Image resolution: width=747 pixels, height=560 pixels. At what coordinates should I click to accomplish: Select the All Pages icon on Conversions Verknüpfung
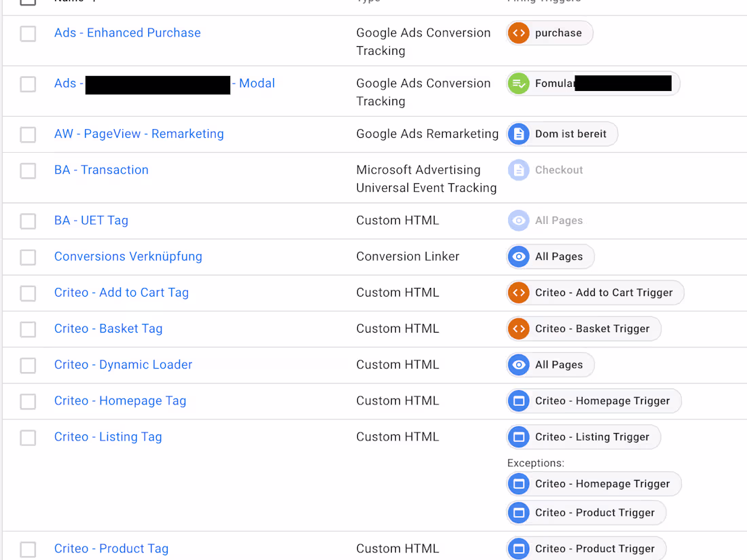pos(518,257)
